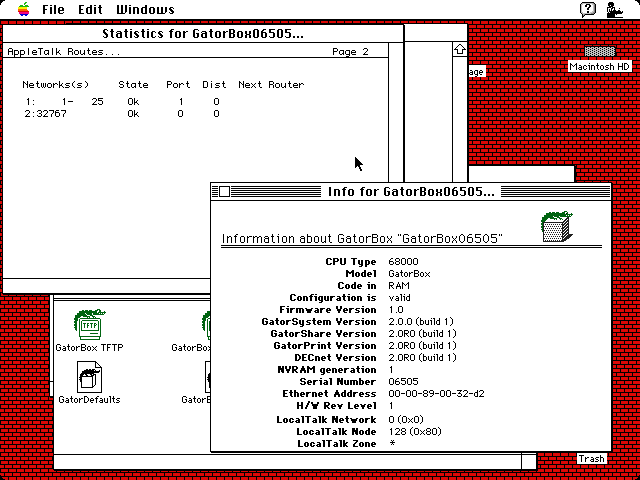The image size is (640, 480).
Task: Select the Macintosh HD disk icon
Action: click(600, 51)
